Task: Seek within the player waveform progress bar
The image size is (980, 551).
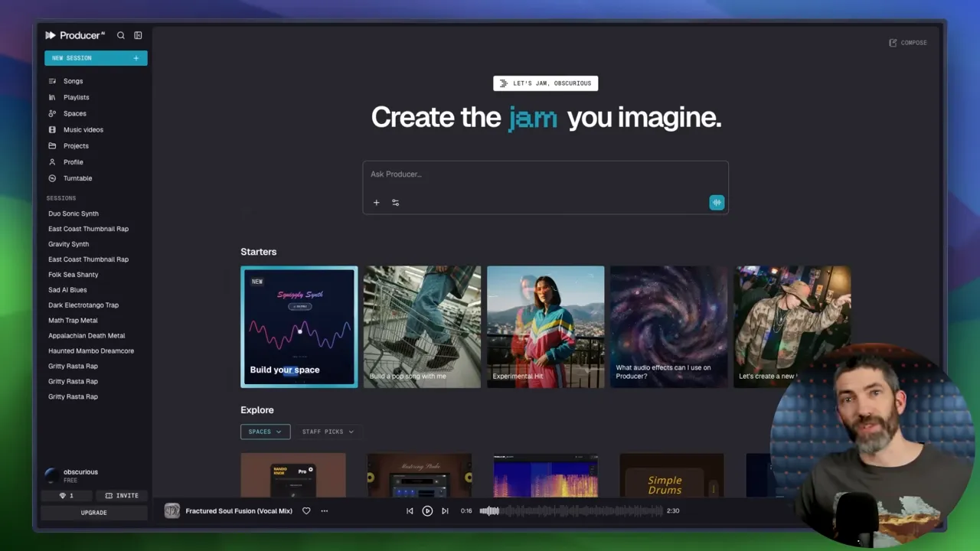Action: pos(571,510)
